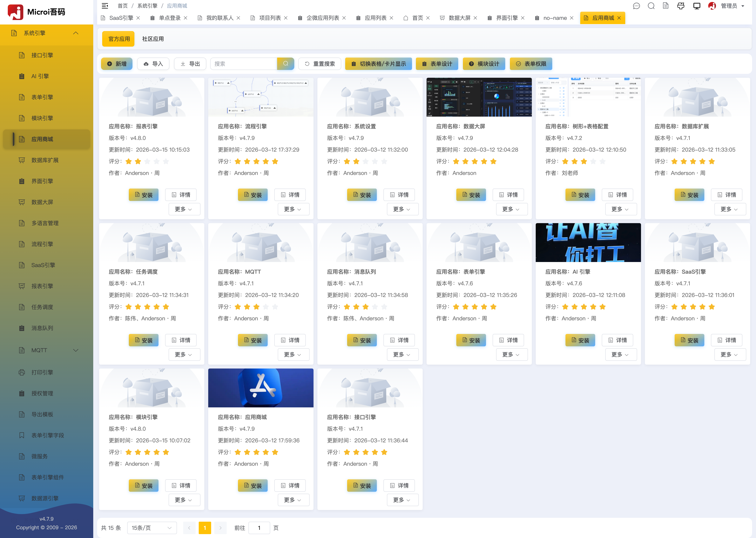Open the printer icon in top bar
The image size is (756, 538).
680,6
